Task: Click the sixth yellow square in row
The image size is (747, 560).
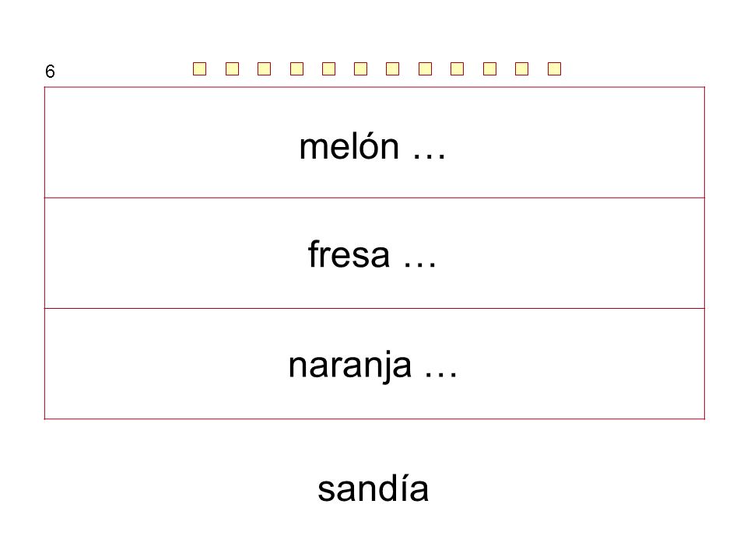Action: 360,69
